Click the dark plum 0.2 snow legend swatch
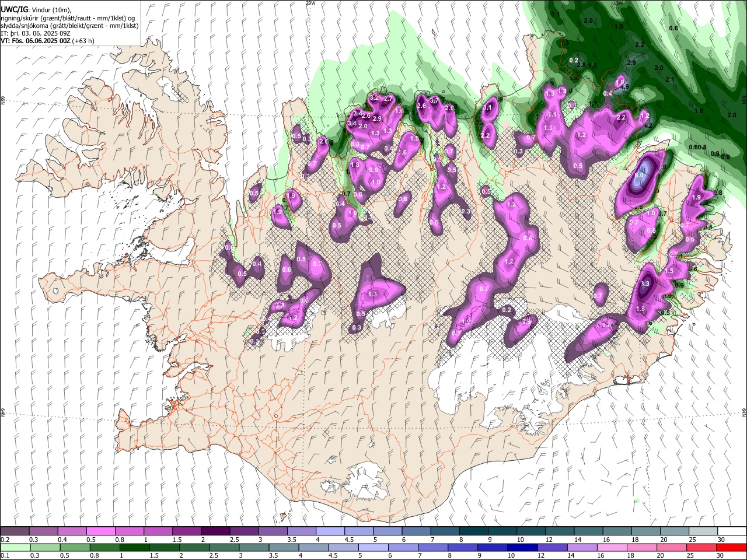 [x=15, y=531]
